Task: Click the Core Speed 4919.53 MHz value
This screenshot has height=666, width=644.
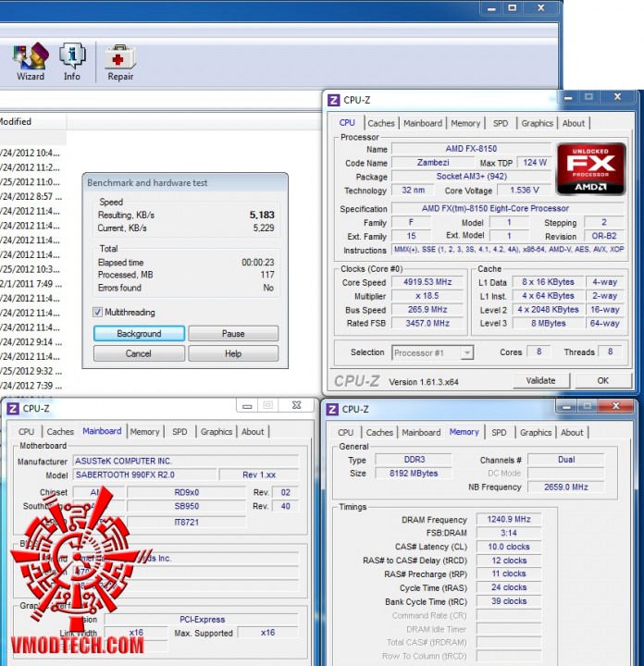Action: (427, 282)
